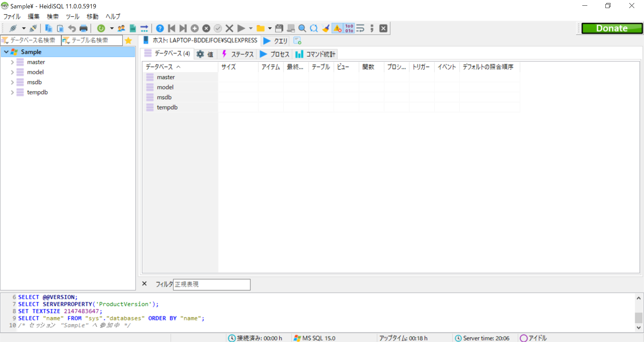Open the User manager icon

pyautogui.click(x=121, y=28)
